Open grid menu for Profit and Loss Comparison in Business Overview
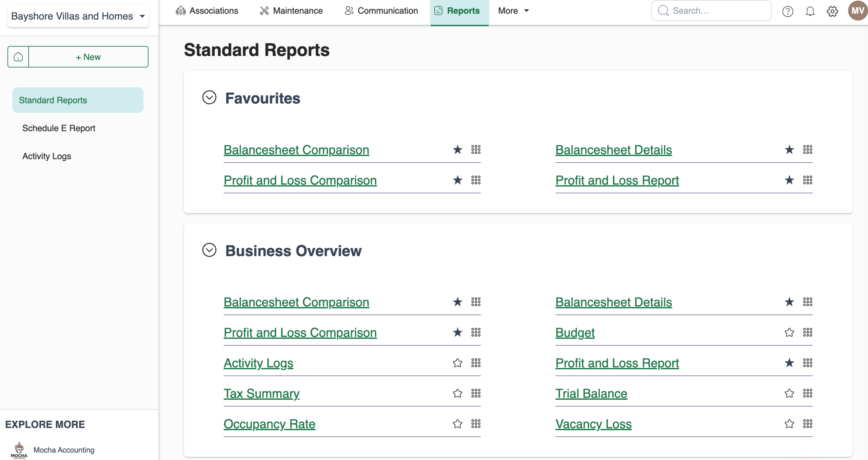The height and width of the screenshot is (460, 868). pos(476,332)
